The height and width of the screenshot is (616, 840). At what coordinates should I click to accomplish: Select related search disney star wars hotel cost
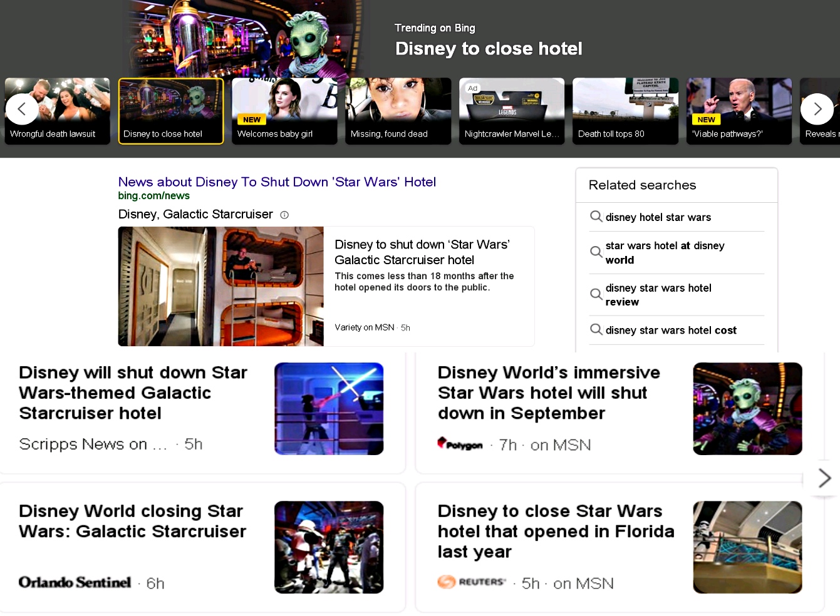pos(671,330)
